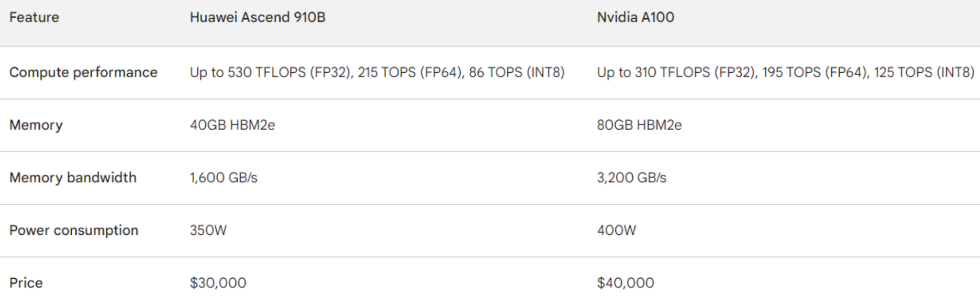Viewport: 980px width, 297px height.
Task: Select the 400W power consumption cell
Action: [x=616, y=230]
